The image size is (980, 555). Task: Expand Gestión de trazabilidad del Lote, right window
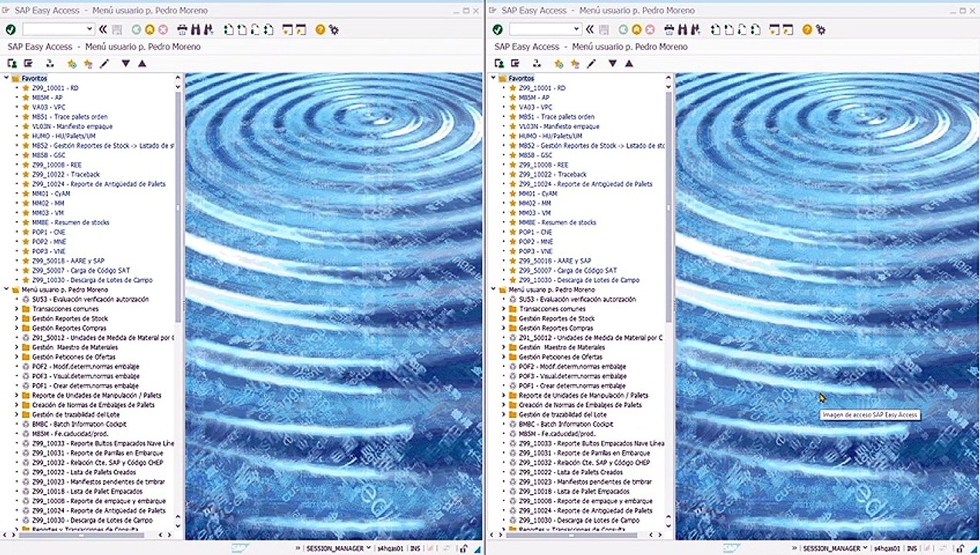pyautogui.click(x=503, y=415)
